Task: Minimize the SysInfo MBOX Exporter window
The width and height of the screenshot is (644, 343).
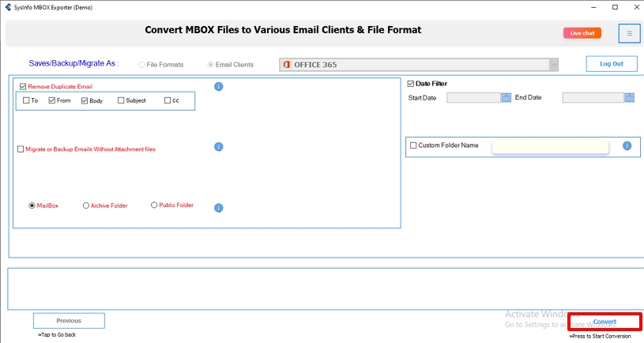Action: pos(593,7)
